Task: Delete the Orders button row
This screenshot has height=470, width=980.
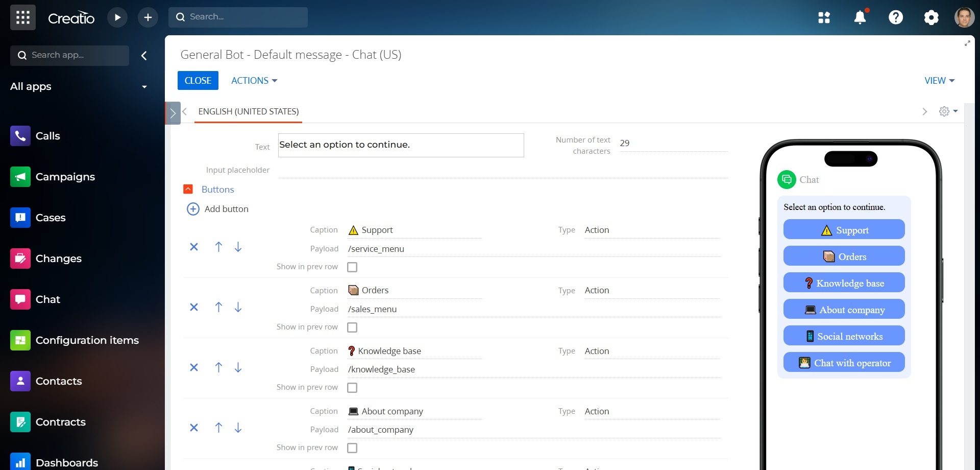Action: (194, 308)
